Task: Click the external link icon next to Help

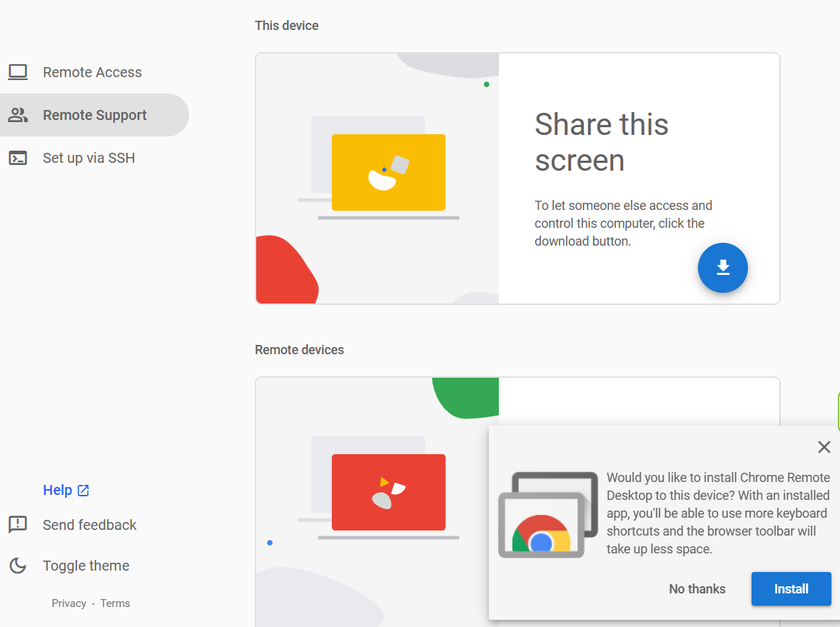Action: 83,491
